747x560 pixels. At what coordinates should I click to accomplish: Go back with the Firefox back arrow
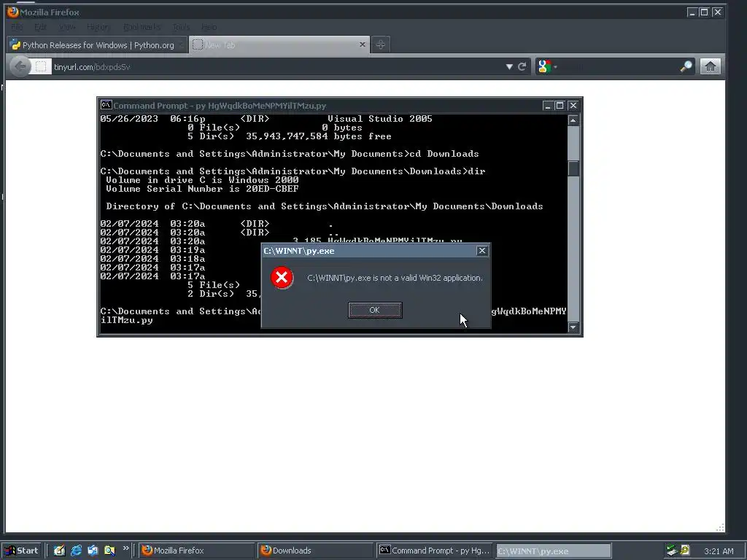tap(20, 66)
